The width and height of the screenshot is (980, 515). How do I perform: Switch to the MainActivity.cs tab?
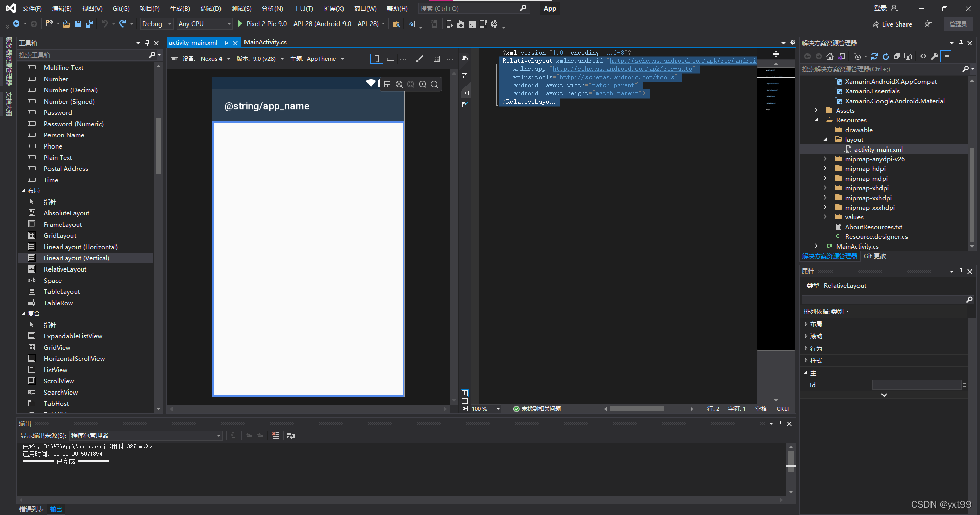tap(265, 42)
